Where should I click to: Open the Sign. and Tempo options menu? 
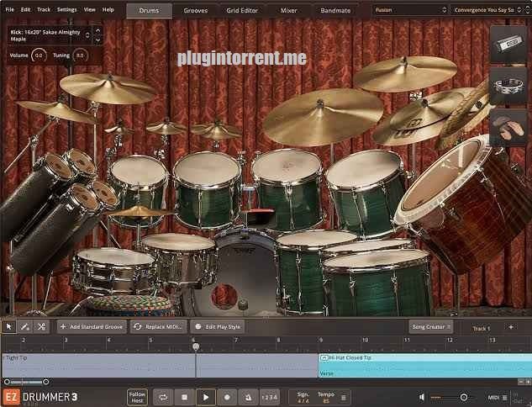[344, 397]
